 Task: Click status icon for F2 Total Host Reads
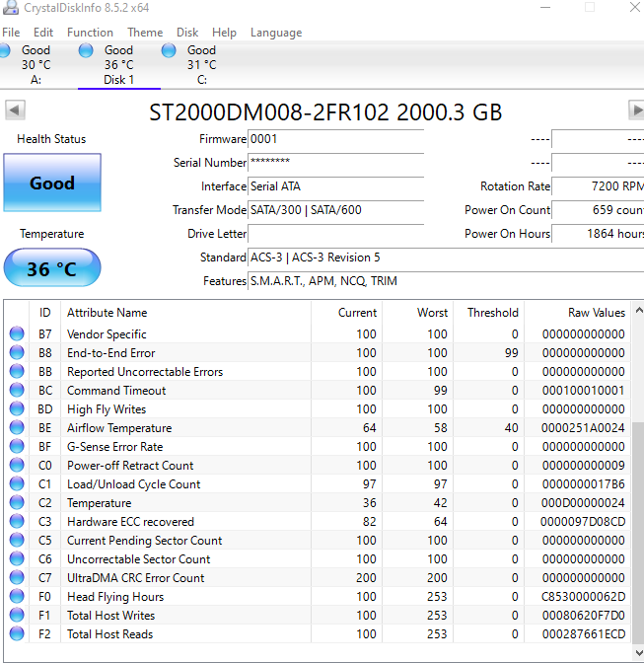coord(17,633)
